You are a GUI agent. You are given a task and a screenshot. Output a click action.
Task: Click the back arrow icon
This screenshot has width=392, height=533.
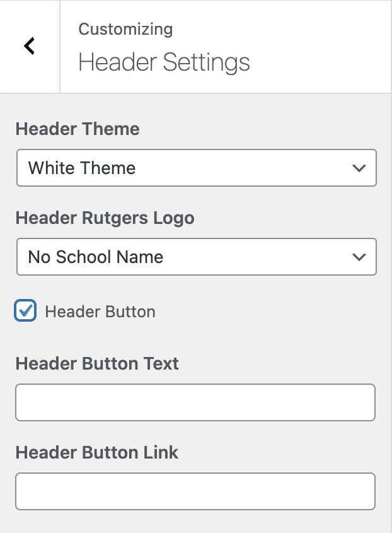click(x=29, y=46)
